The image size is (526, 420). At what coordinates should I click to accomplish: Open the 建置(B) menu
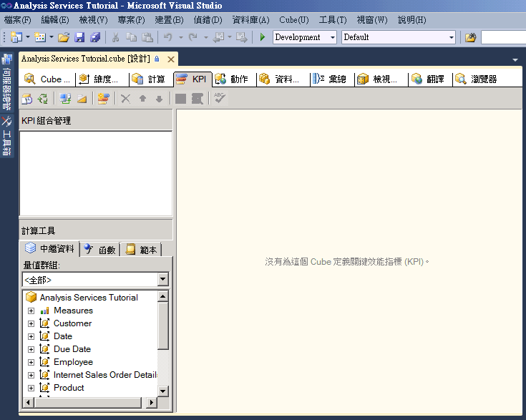tap(169, 20)
